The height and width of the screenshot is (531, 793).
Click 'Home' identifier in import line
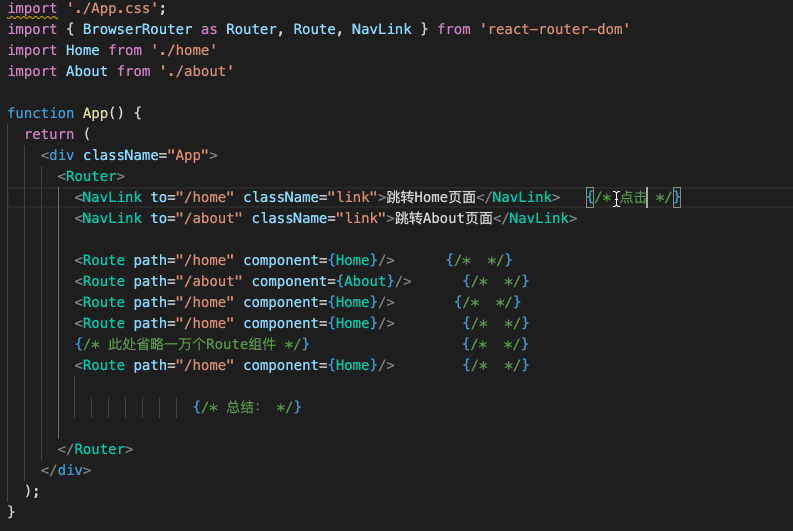tap(83, 51)
